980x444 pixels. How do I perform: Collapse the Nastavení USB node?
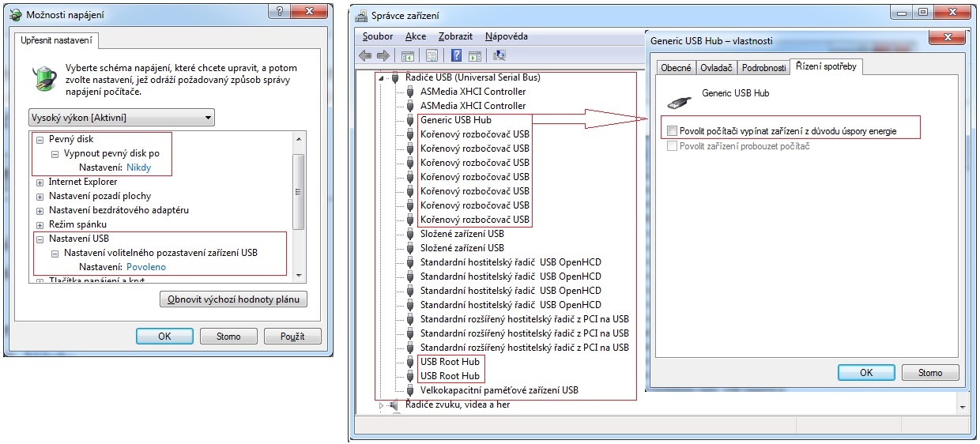point(40,239)
